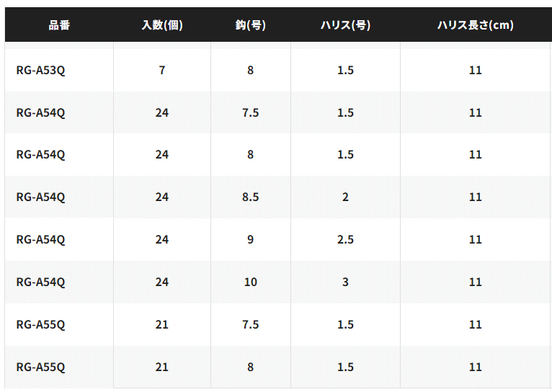Click hook size 9 cell

click(250, 240)
